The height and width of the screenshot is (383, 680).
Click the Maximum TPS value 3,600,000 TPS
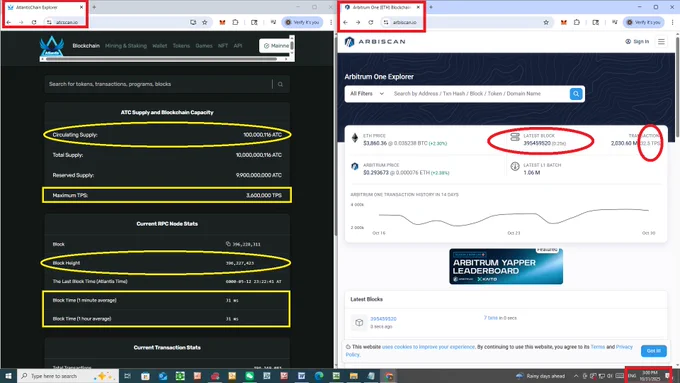[x=264, y=196]
